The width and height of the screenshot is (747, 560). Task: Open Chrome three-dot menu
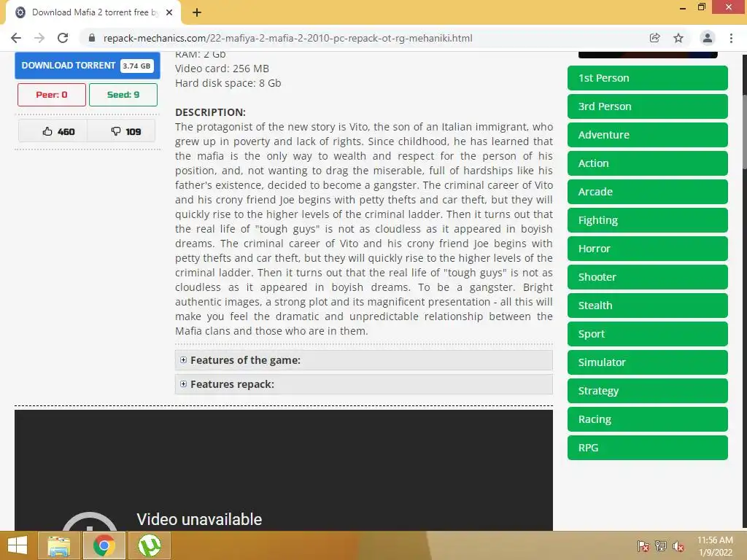[731, 38]
